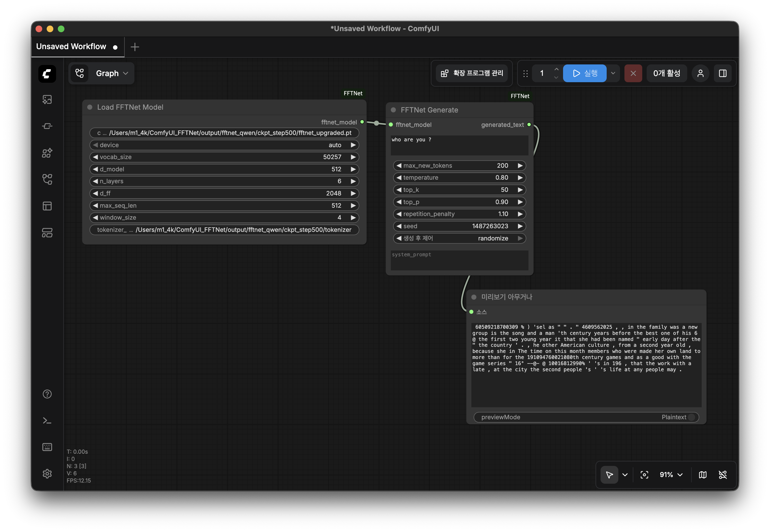Adjust the temperature 0.80 slider field
The image size is (770, 532).
click(x=459, y=178)
